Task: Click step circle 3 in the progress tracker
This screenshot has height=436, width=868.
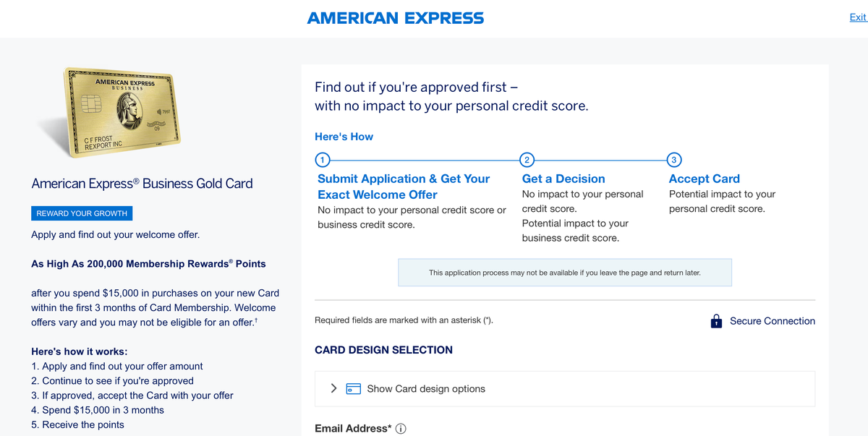Action: pos(673,160)
